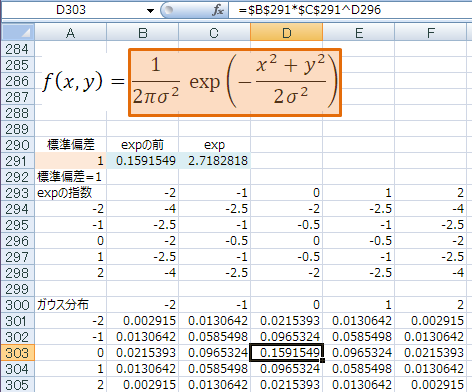
Task: Select column C header
Action: tap(214, 33)
